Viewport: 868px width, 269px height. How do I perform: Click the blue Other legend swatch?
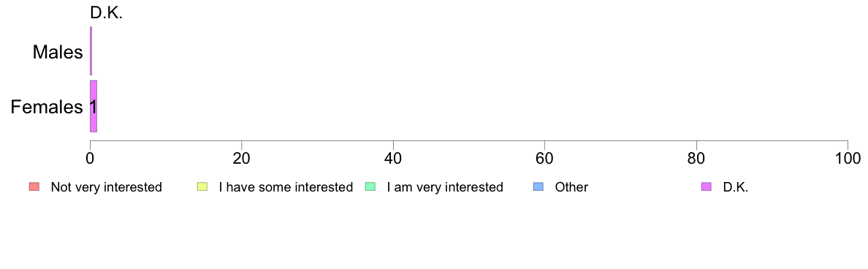coord(538,187)
